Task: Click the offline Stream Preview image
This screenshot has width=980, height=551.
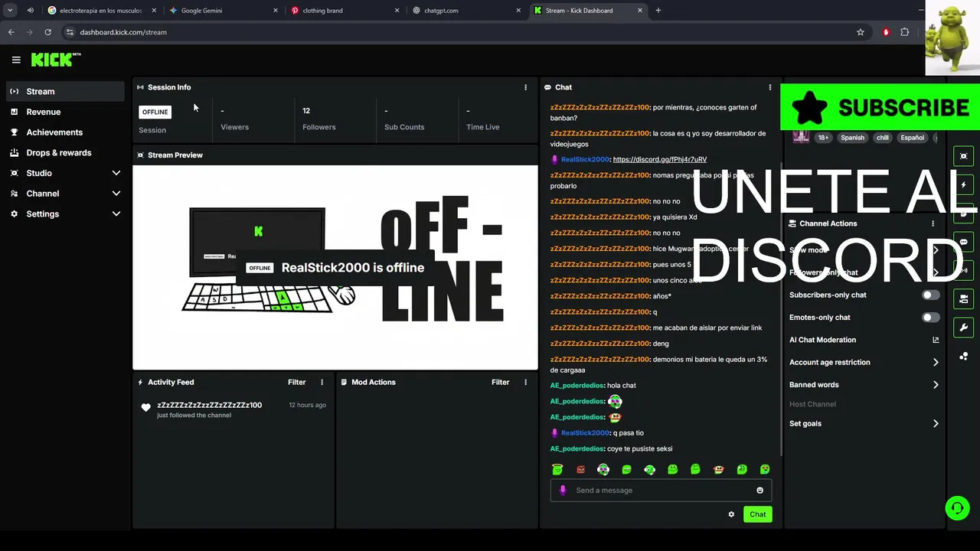Action: coord(335,267)
